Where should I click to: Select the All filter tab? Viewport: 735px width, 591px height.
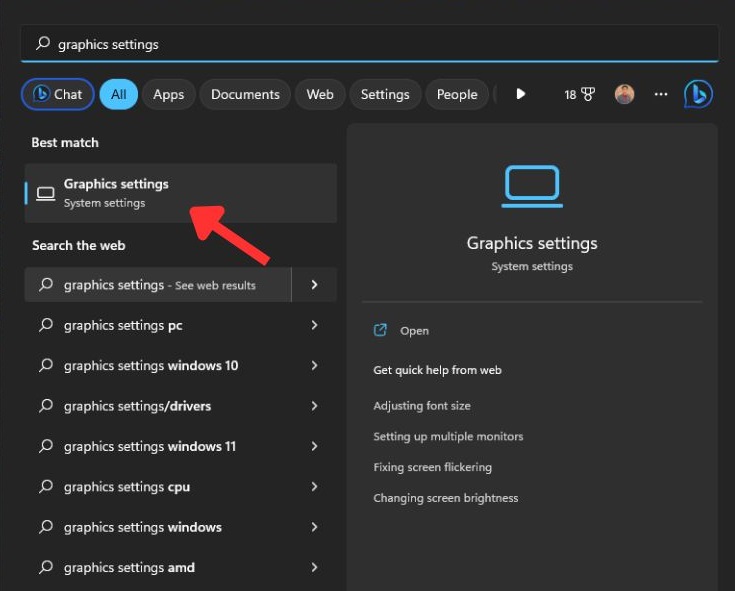[119, 94]
